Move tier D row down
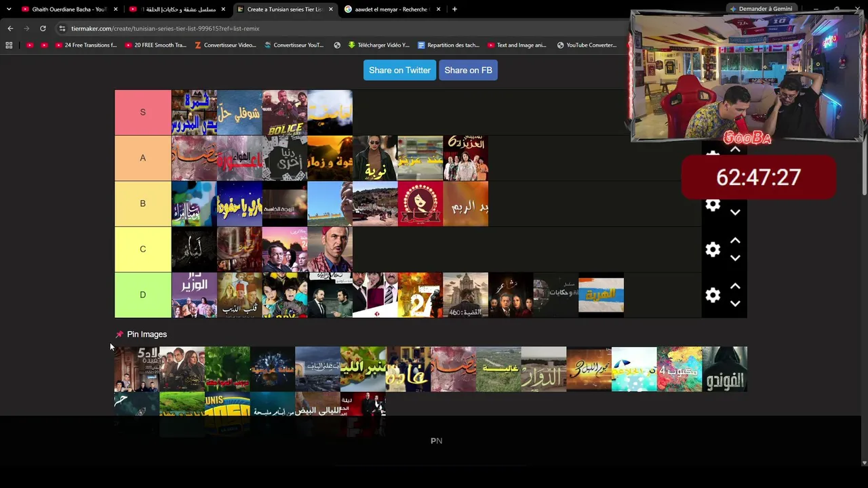 coord(735,304)
